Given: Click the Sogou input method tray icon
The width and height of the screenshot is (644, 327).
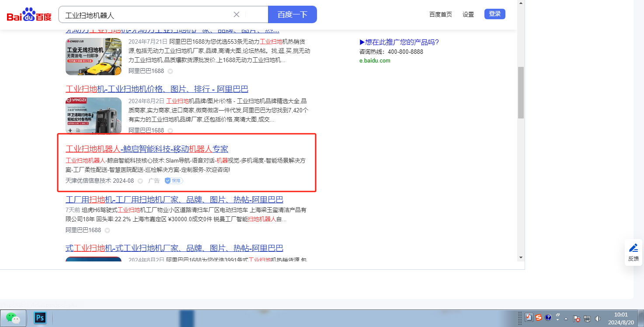Looking at the screenshot, I should tap(539, 318).
